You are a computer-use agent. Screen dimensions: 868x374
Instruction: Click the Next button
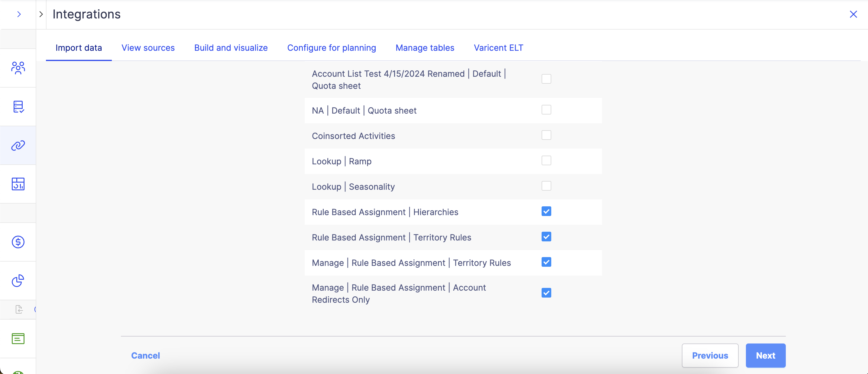(x=766, y=356)
